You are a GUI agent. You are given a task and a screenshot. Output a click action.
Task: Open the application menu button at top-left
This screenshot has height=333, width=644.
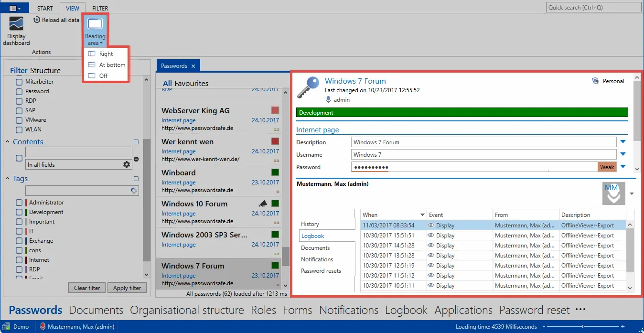(15, 8)
